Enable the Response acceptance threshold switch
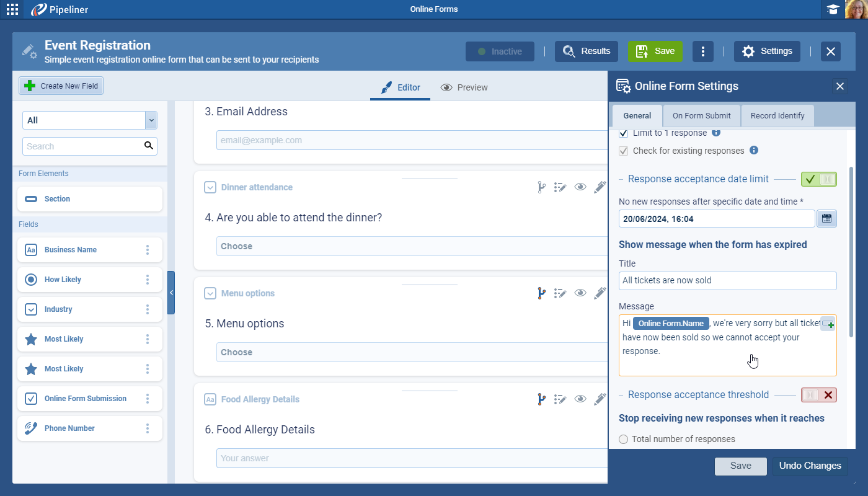This screenshot has height=496, width=868. point(818,395)
